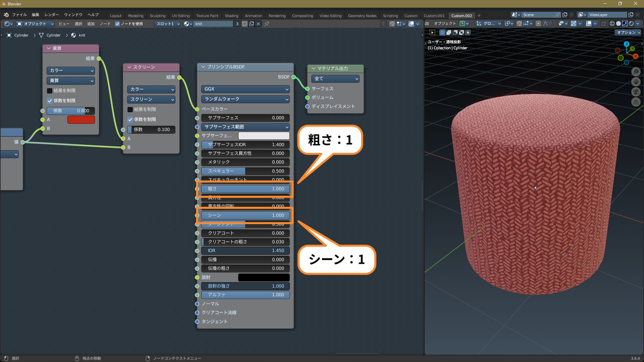Open the GGX distribution dropdown
The width and height of the screenshot is (644, 362).
tap(245, 89)
